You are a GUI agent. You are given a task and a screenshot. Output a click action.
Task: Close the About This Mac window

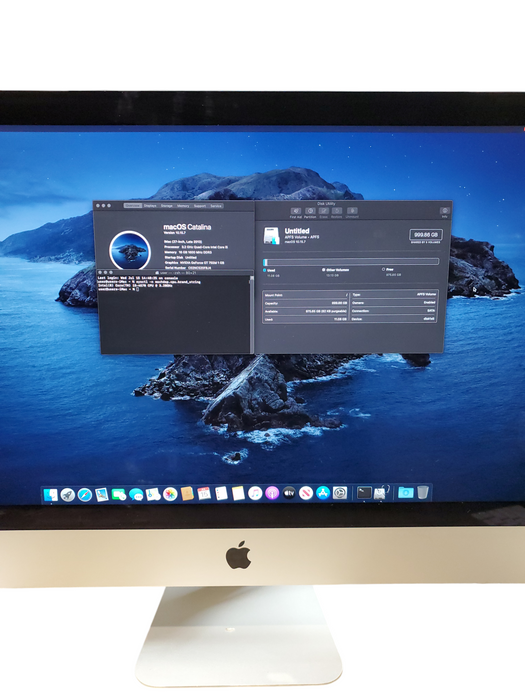pyautogui.click(x=98, y=206)
